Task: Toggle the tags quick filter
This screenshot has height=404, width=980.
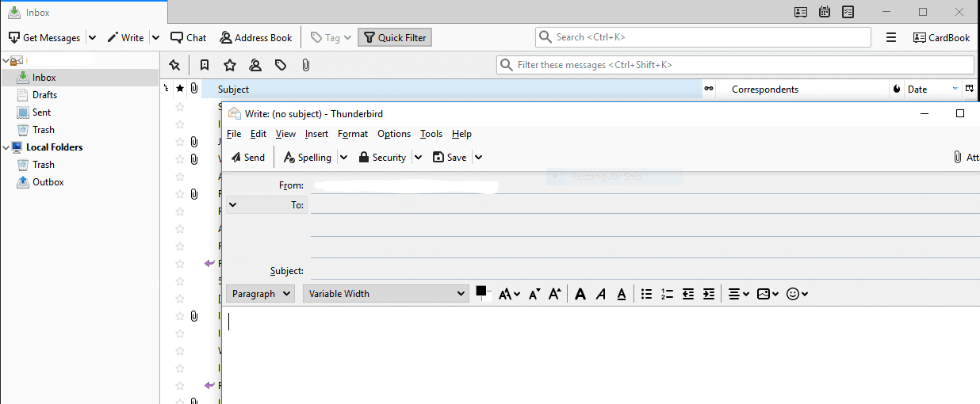Action: 281,65
